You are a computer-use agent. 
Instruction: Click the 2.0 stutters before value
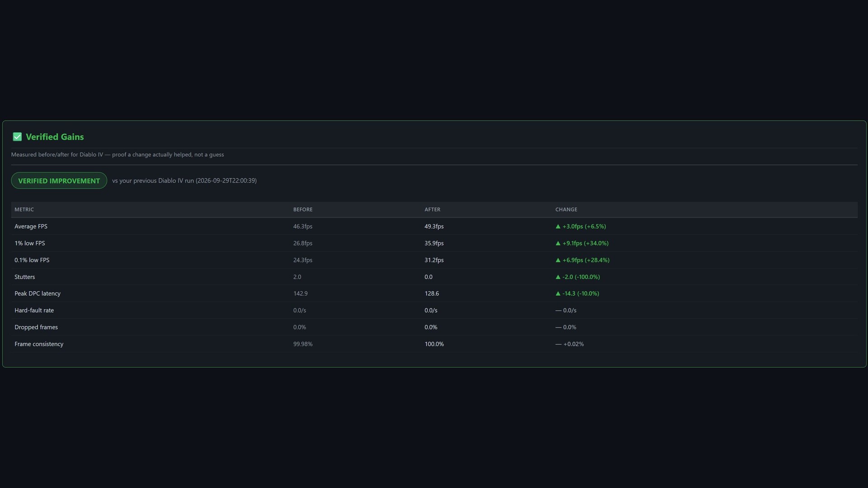[297, 277]
